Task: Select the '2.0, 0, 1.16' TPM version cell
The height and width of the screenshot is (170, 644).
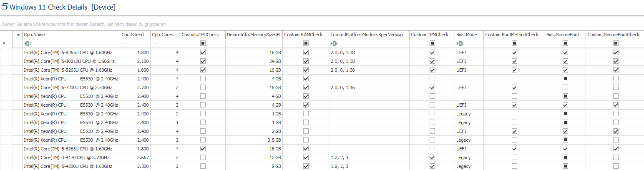Action: click(x=369, y=87)
